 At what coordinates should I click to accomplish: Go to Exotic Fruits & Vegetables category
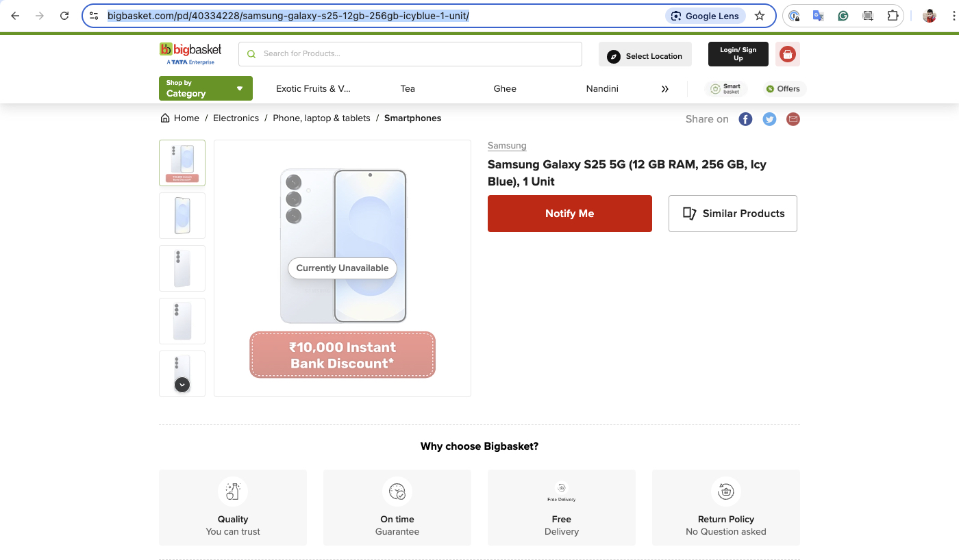coord(313,89)
